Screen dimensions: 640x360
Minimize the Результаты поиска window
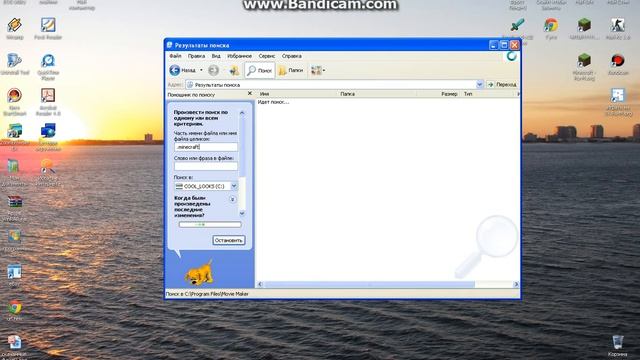point(493,45)
